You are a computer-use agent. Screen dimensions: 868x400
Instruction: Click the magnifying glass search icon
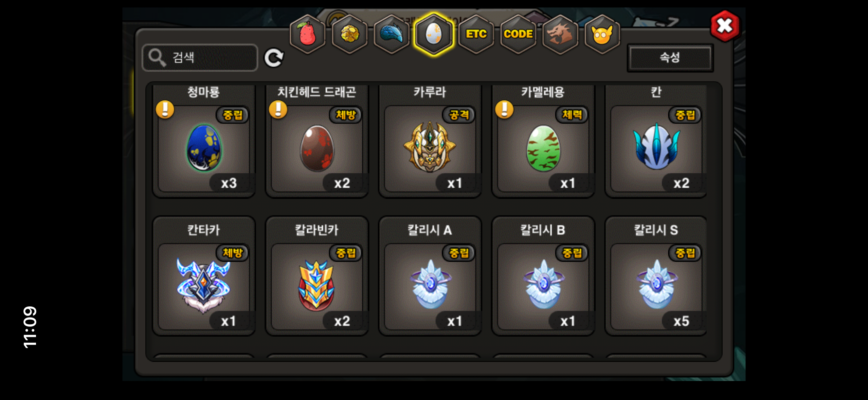[x=157, y=58]
